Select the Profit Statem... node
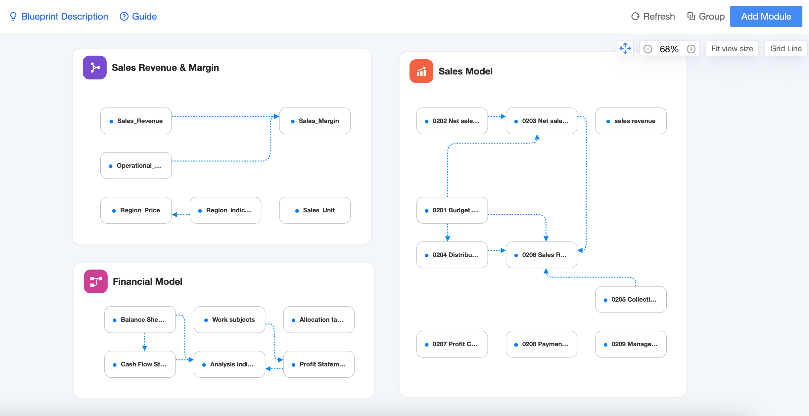Screen dimensions: 809x416 point(319,364)
